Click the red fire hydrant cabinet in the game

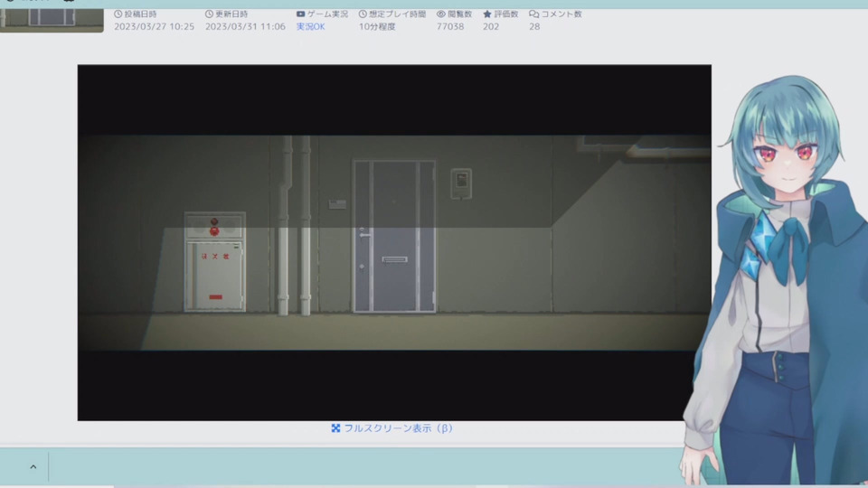(x=215, y=262)
